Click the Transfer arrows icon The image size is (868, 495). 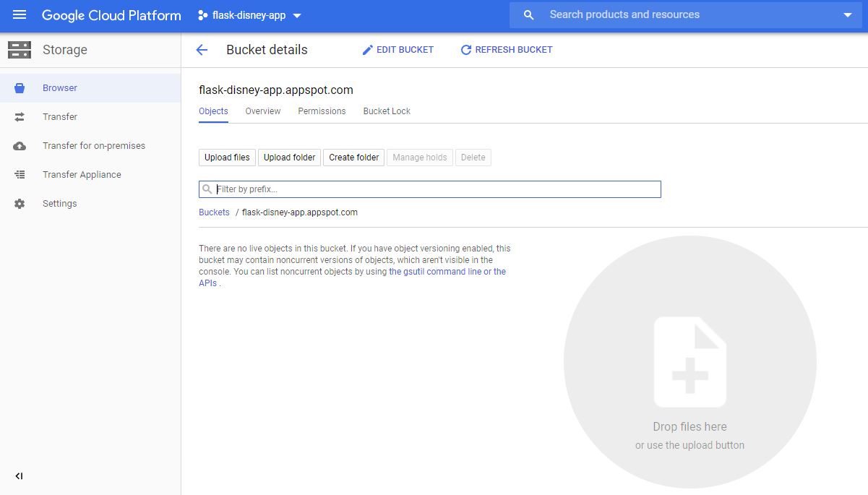click(20, 117)
